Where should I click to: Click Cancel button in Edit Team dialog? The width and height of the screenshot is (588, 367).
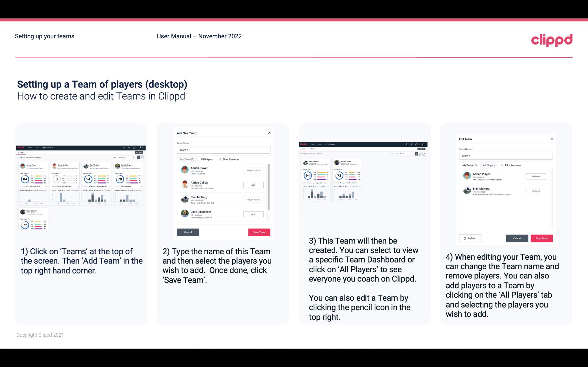(517, 238)
